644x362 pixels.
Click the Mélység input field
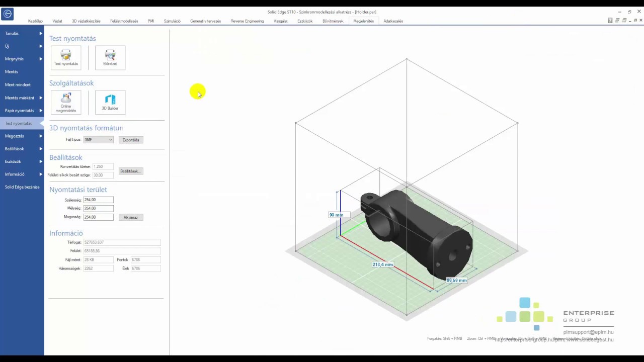[98, 208]
